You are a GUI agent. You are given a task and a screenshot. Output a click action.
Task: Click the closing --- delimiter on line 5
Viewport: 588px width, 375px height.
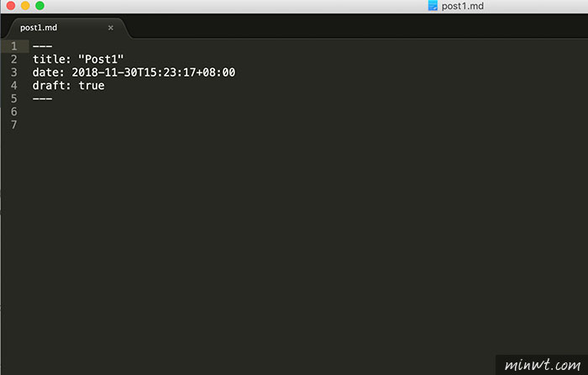click(x=42, y=98)
